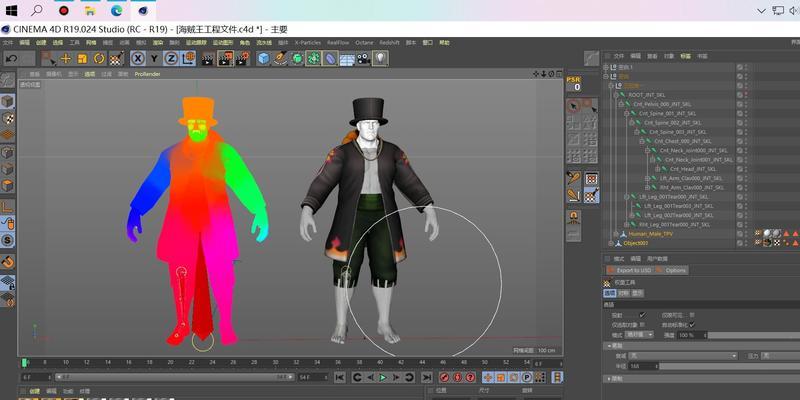Click the red Record Active Objects button
800x400 pixels.
tap(444, 378)
